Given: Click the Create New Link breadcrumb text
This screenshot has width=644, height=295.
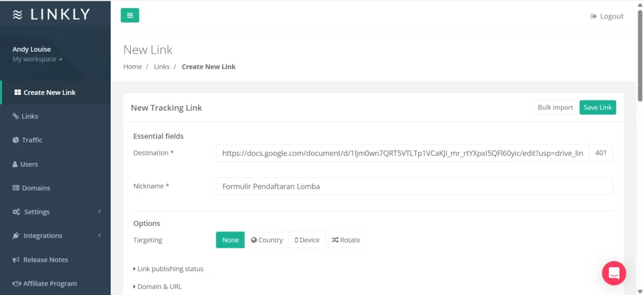Looking at the screenshot, I should click(209, 67).
